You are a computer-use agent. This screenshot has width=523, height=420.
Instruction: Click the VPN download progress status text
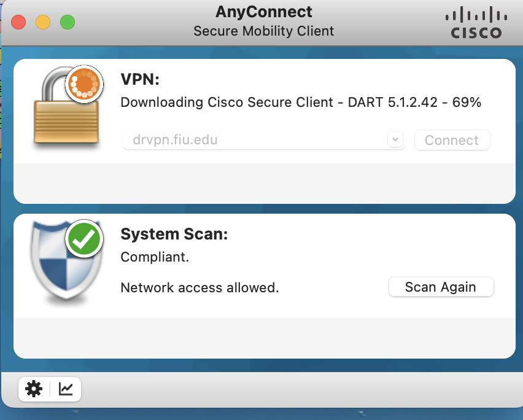pyautogui.click(x=301, y=103)
